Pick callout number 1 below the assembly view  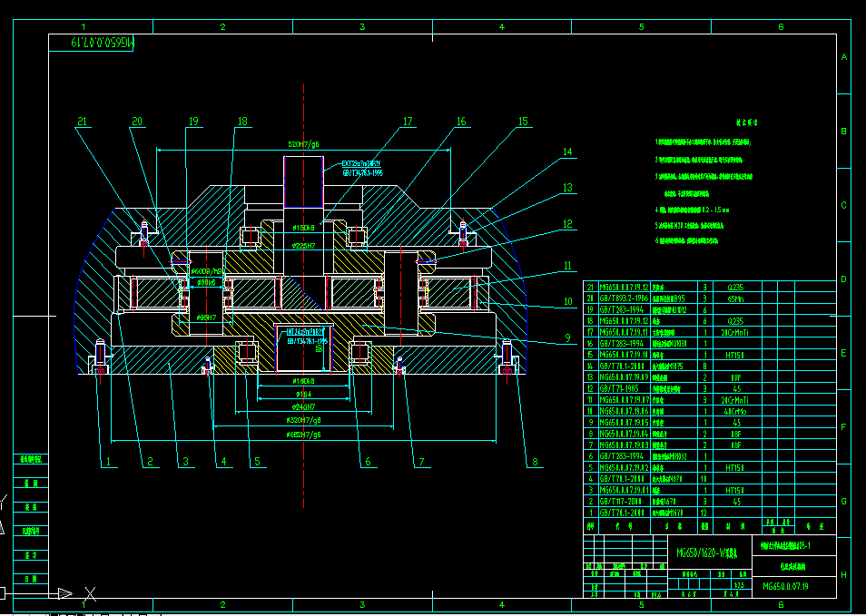[109, 462]
